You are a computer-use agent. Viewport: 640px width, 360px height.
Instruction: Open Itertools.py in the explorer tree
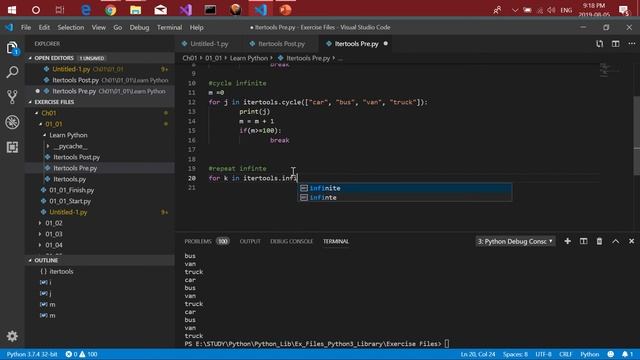pyautogui.click(x=69, y=179)
